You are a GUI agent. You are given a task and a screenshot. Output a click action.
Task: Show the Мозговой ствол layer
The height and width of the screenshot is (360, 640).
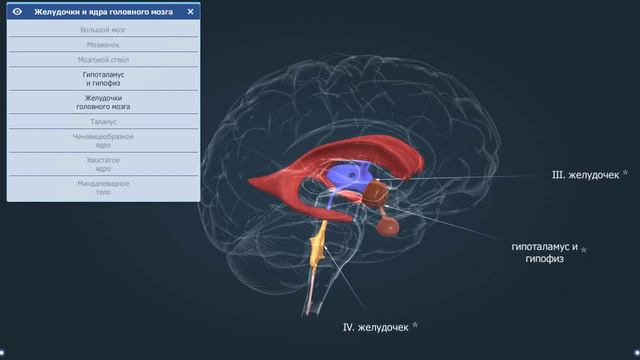pos(103,60)
